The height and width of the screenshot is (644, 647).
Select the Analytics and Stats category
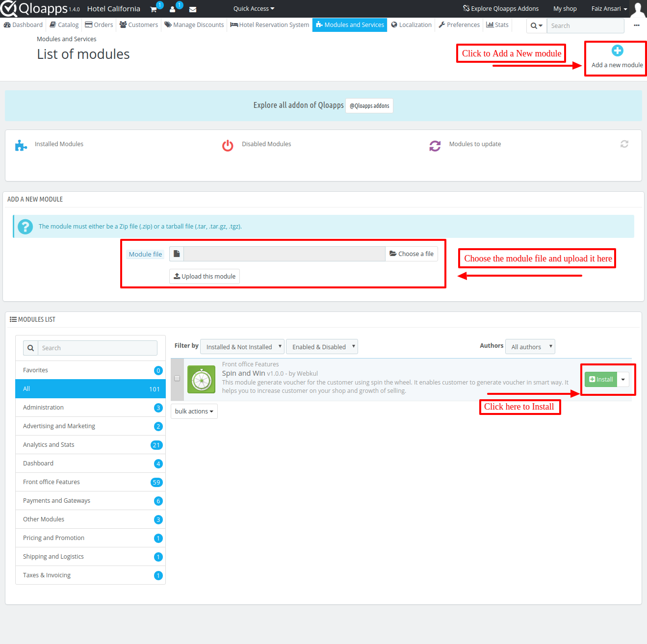point(91,445)
